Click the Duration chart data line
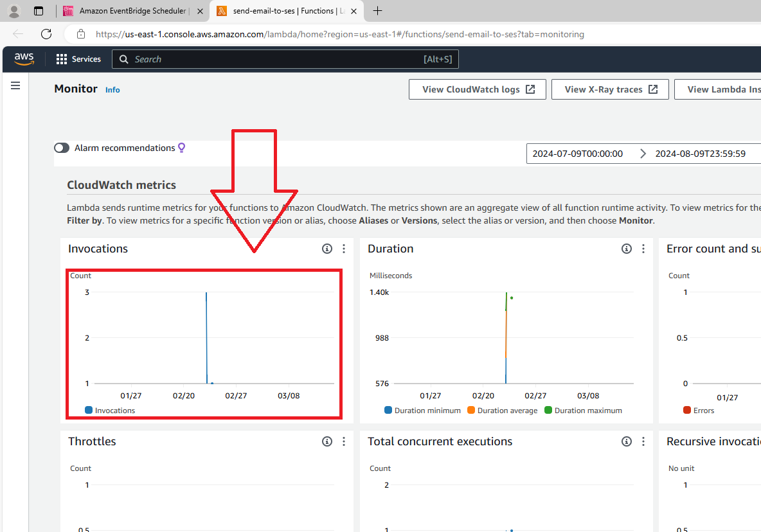The width and height of the screenshot is (761, 532). [x=506, y=337]
